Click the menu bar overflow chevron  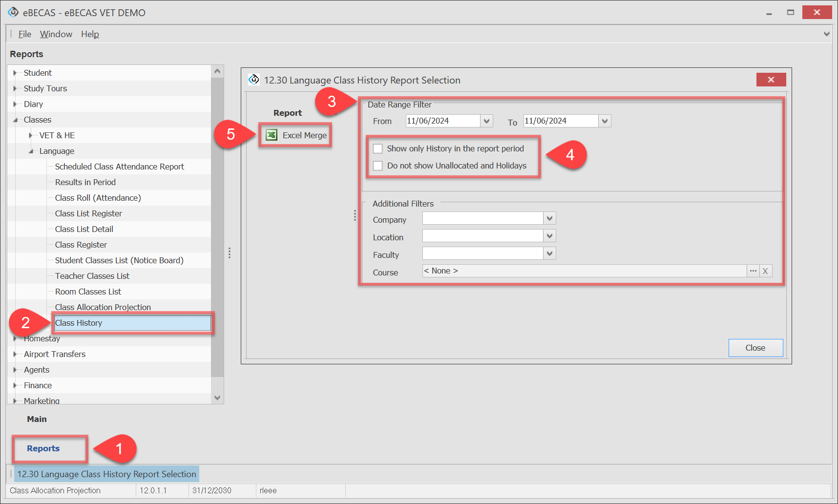826,34
